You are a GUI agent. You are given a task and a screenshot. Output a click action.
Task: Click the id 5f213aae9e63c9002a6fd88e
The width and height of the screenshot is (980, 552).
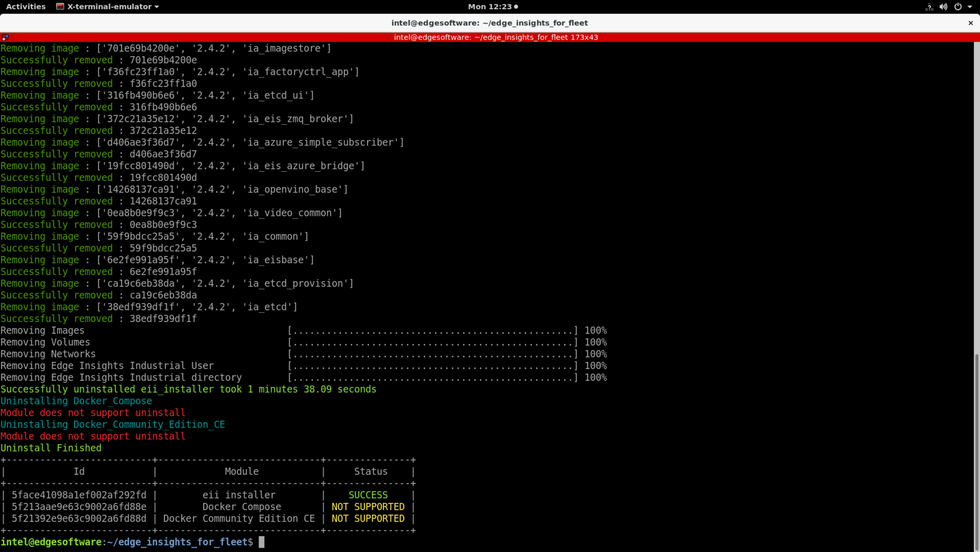coord(79,507)
